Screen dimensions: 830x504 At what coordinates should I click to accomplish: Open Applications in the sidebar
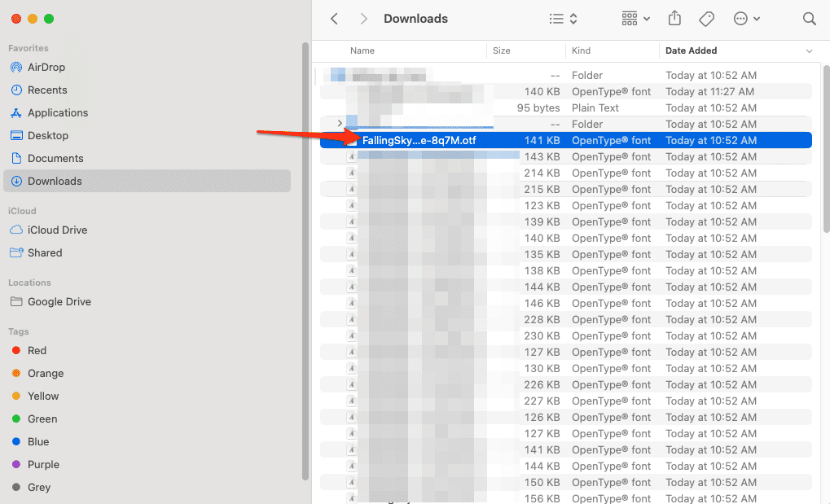(x=57, y=113)
